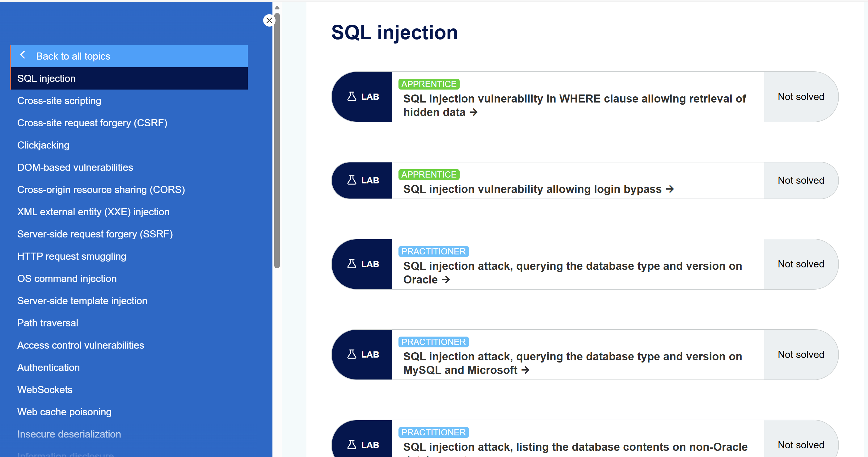Click arrow after MySQL and Microsoft title
Screen dimensions: 868x457
click(x=526, y=370)
